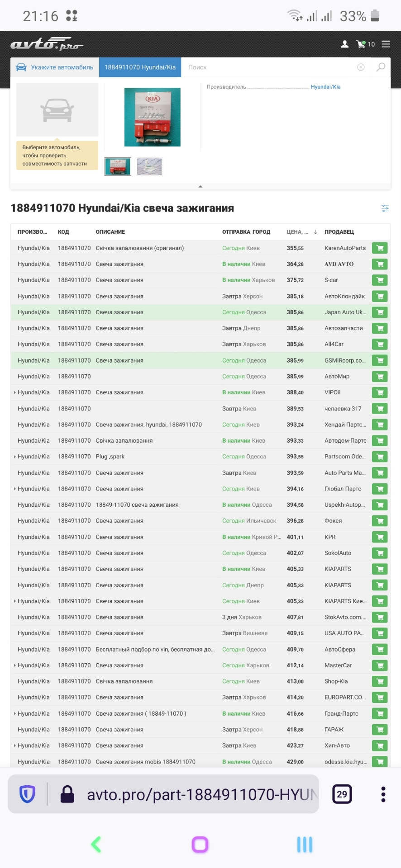Expand the Partscom Odessa row

coord(15,457)
